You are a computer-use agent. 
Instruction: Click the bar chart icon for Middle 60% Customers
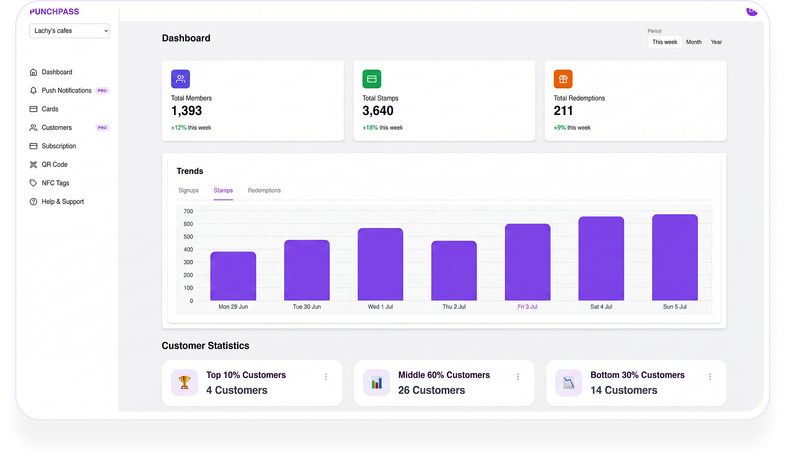coord(376,383)
